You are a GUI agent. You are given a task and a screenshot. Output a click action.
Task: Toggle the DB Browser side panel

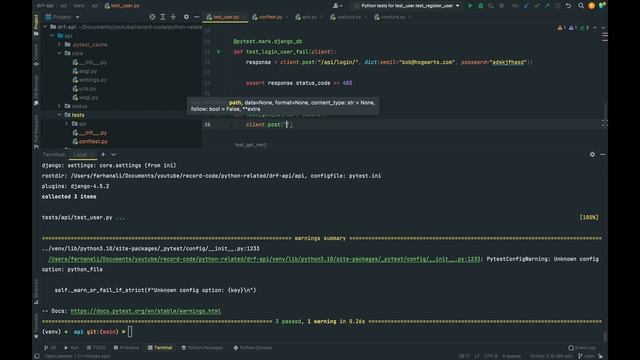pyautogui.click(x=36, y=90)
